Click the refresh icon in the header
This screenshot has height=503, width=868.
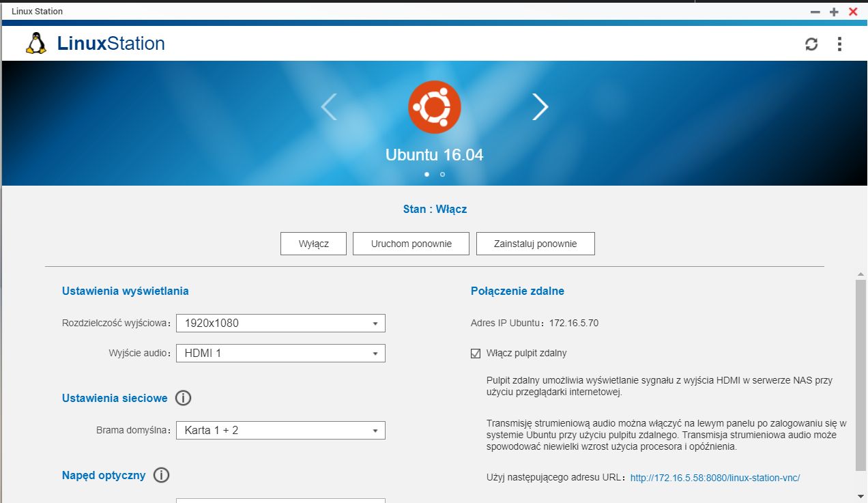point(811,44)
